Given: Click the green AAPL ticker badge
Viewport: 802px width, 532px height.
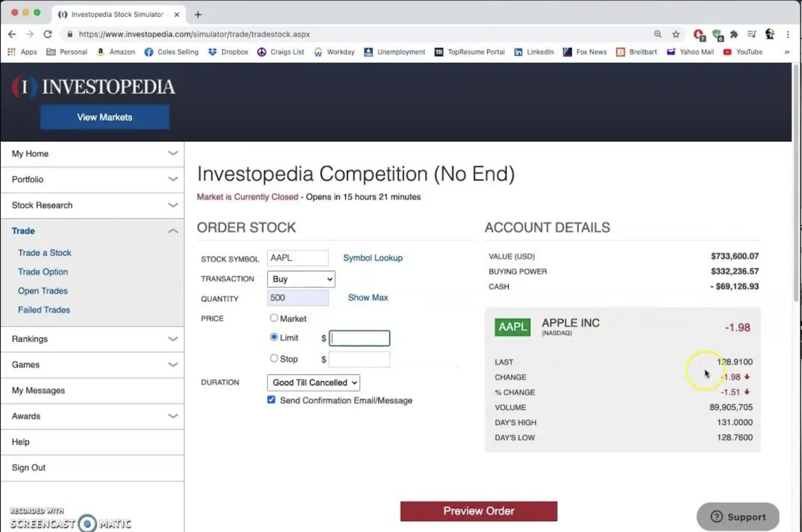Looking at the screenshot, I should point(512,327).
